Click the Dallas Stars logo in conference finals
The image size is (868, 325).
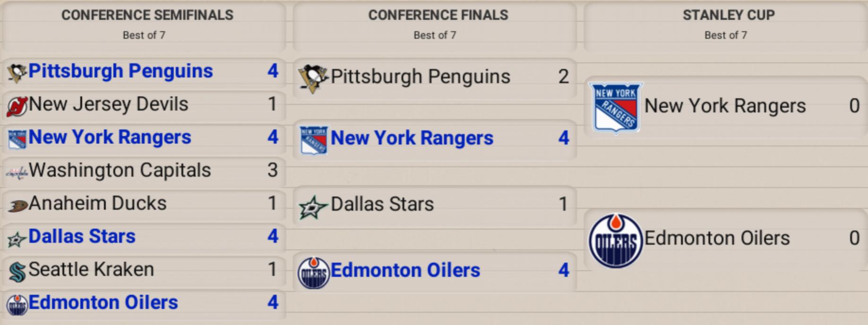pos(313,207)
